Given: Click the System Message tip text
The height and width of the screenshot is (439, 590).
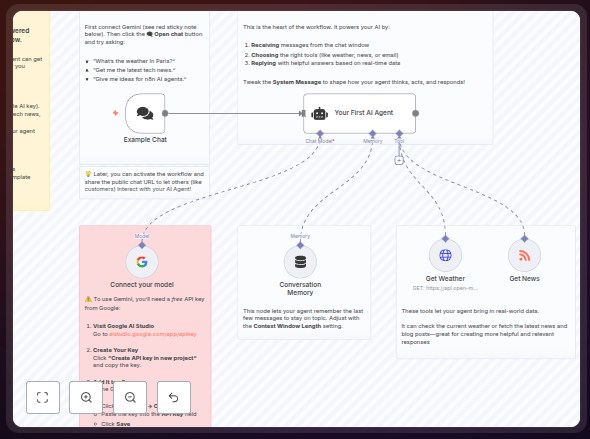Looking at the screenshot, I should (x=354, y=82).
